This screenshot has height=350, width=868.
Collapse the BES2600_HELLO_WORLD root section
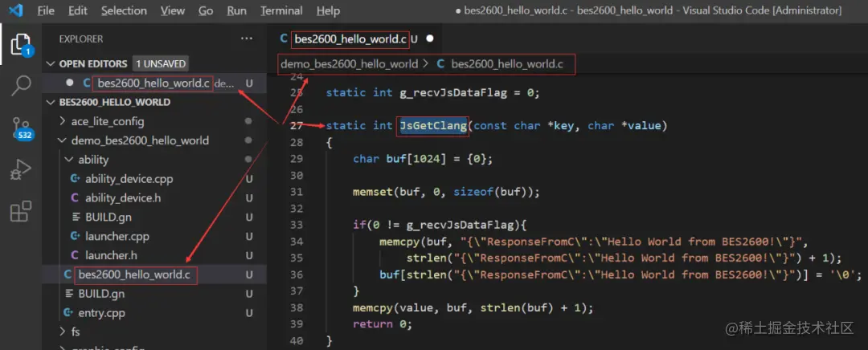(51, 102)
